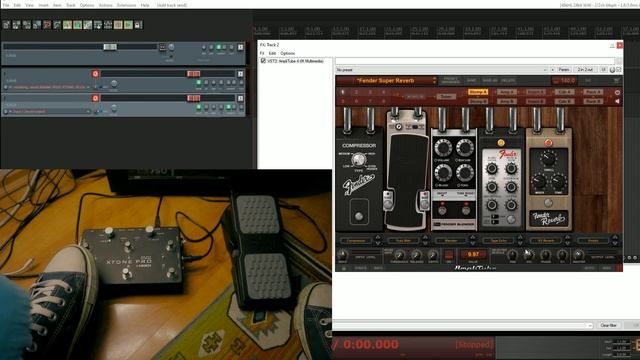
Task: Turn the Fender Reverb dwell knob
Action: 548,159
